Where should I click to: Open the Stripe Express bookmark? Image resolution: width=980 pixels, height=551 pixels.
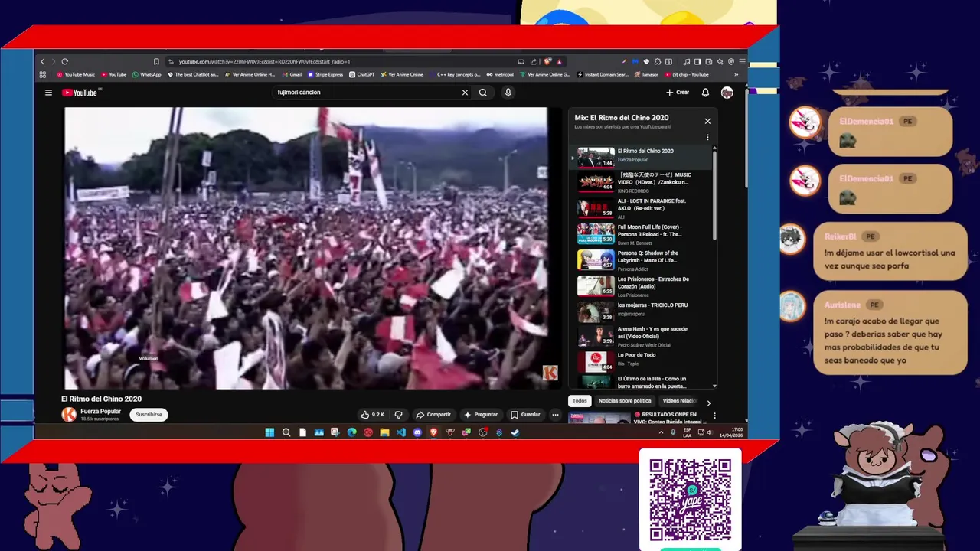tap(325, 74)
